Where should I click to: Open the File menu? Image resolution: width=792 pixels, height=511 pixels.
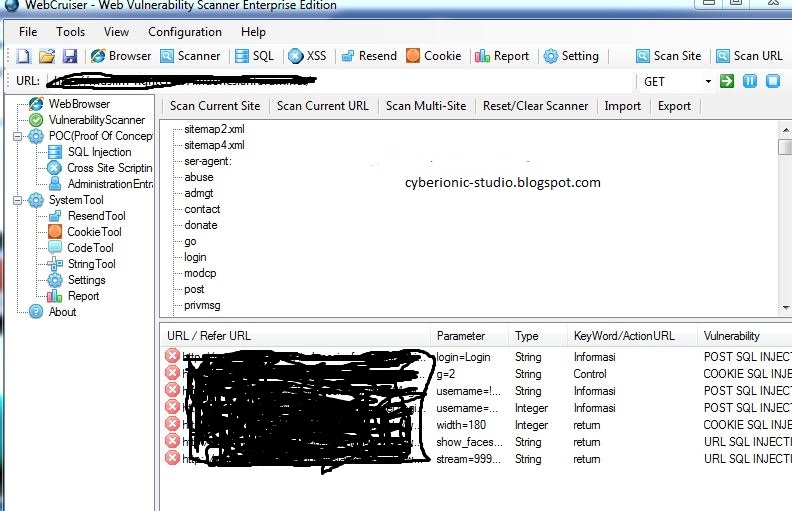coord(28,32)
